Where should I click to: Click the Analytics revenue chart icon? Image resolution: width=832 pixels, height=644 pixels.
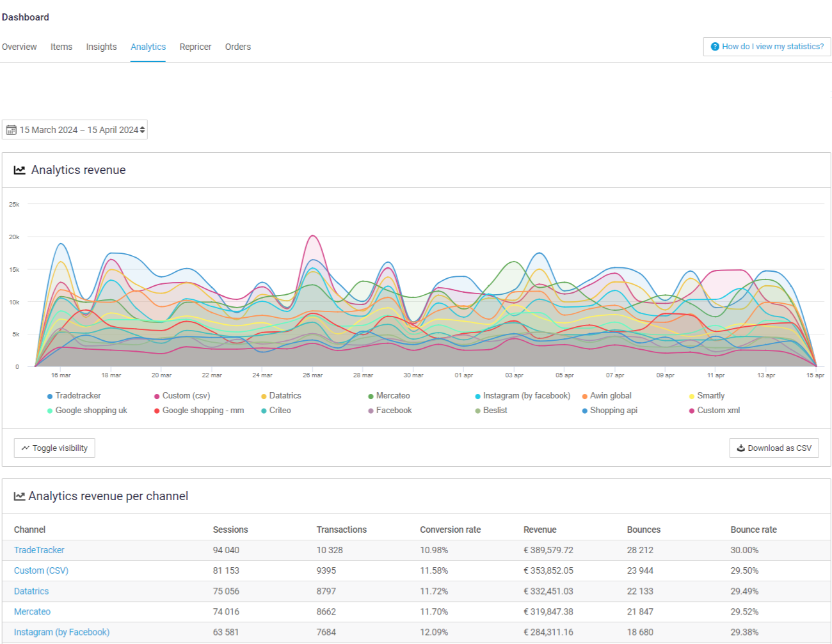click(x=20, y=170)
